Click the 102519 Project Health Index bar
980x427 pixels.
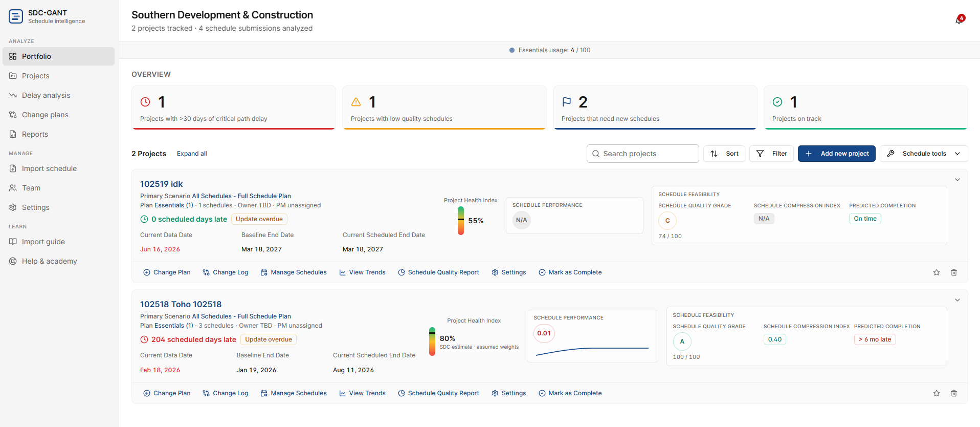pos(461,221)
